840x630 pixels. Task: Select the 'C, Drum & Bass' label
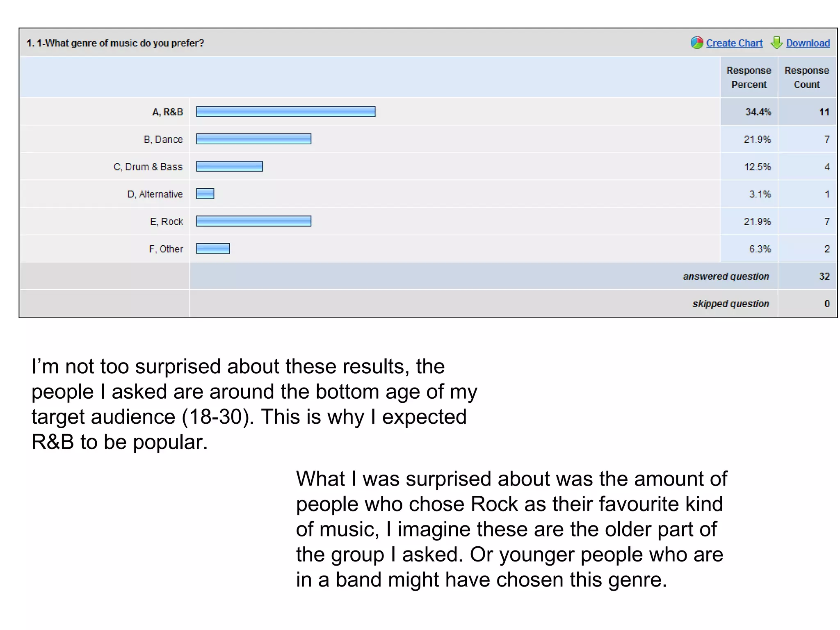coord(148,167)
